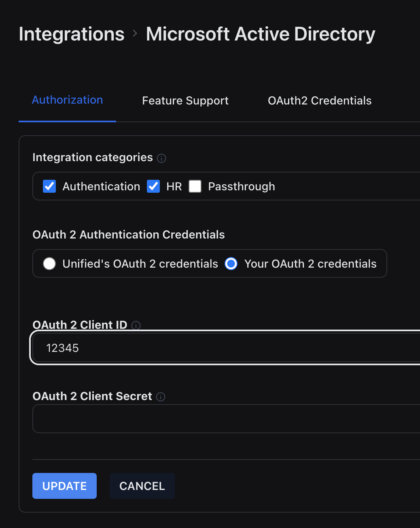The height and width of the screenshot is (528, 420).
Task: Click the breadcrumb chevron after Integrations
Action: pyautogui.click(x=135, y=34)
